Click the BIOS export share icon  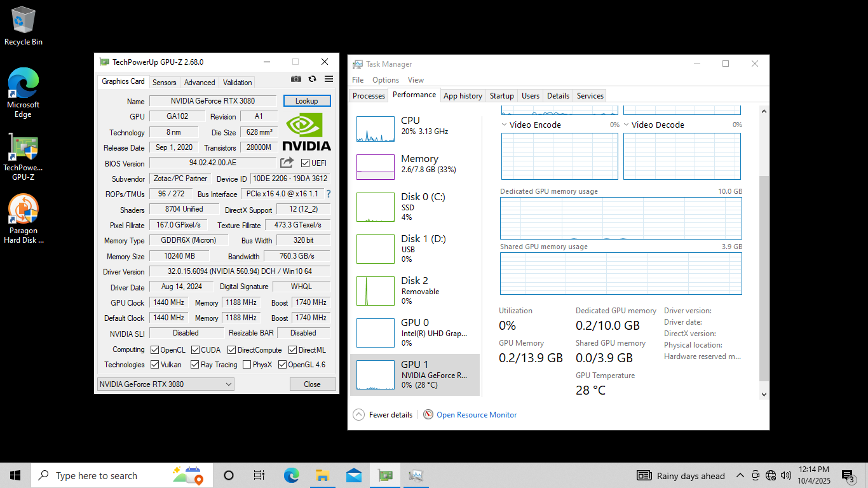[x=287, y=163]
